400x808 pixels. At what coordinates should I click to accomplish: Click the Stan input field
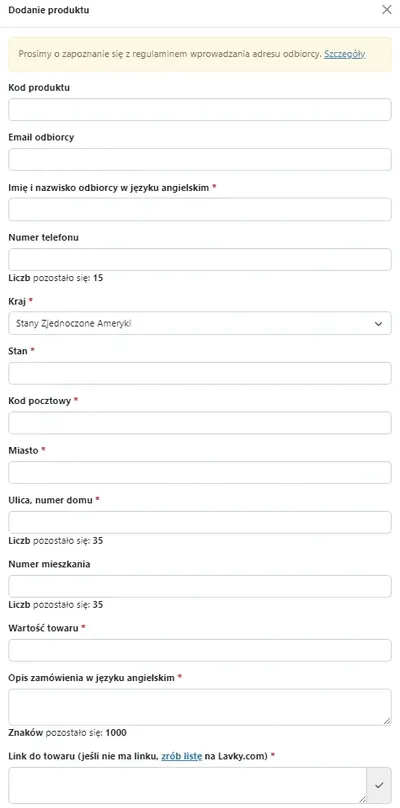tap(200, 373)
